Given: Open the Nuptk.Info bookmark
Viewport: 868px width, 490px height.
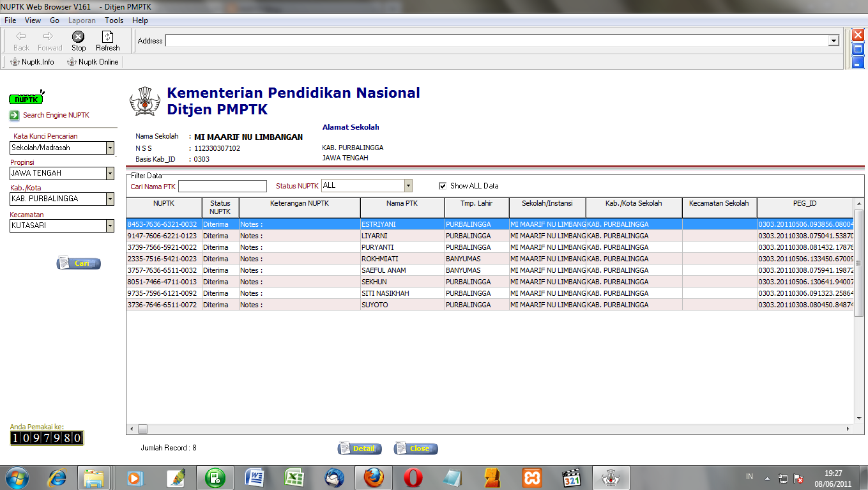Looking at the screenshot, I should point(33,62).
